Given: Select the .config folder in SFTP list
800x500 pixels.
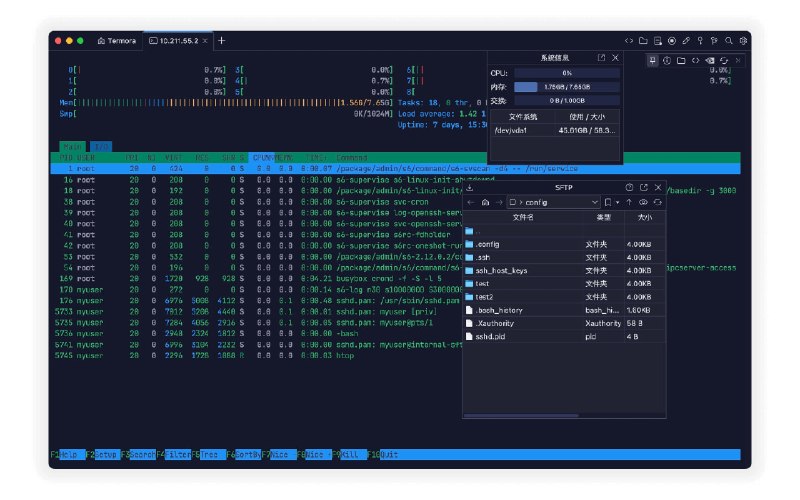Looking at the screenshot, I should 564,244.
